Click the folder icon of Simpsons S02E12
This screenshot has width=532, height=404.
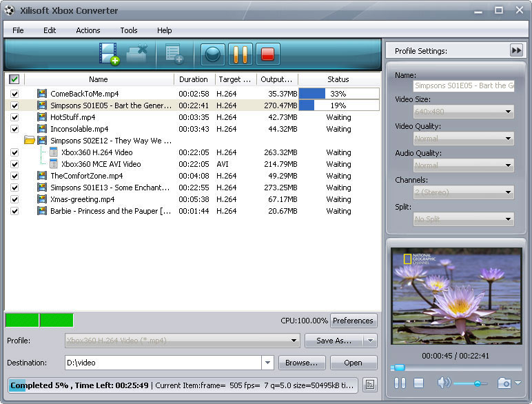30,140
